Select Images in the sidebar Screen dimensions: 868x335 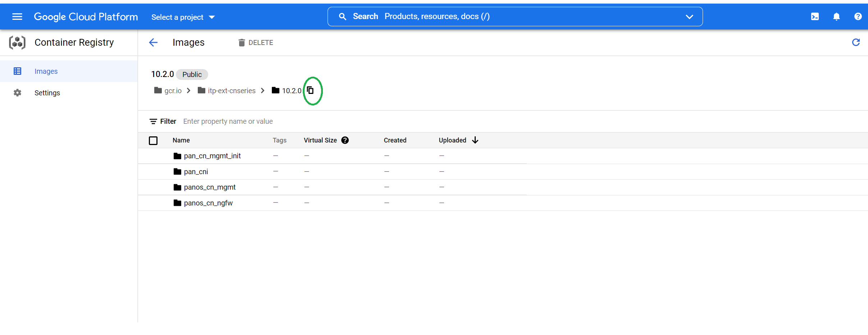[x=46, y=71]
